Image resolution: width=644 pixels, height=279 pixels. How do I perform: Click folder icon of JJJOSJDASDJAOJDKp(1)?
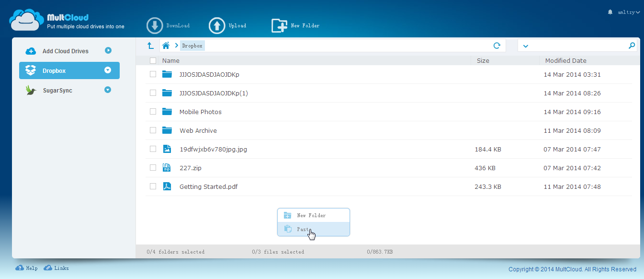point(167,93)
